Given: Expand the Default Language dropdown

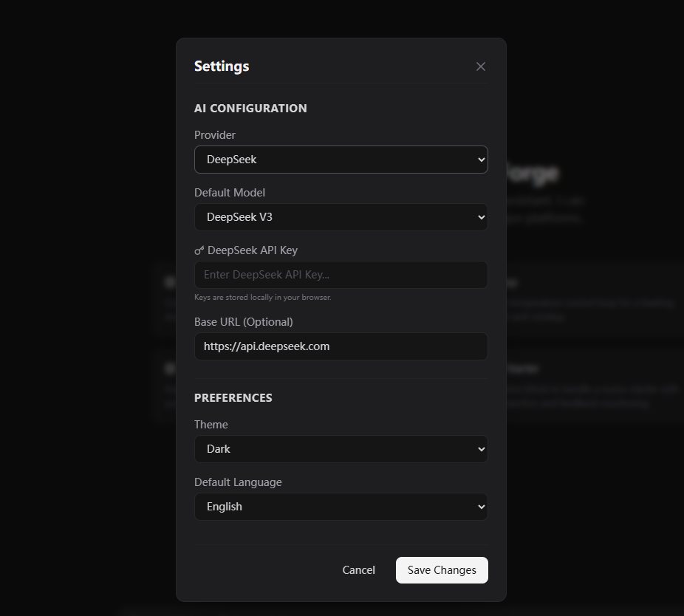Looking at the screenshot, I should (341, 507).
